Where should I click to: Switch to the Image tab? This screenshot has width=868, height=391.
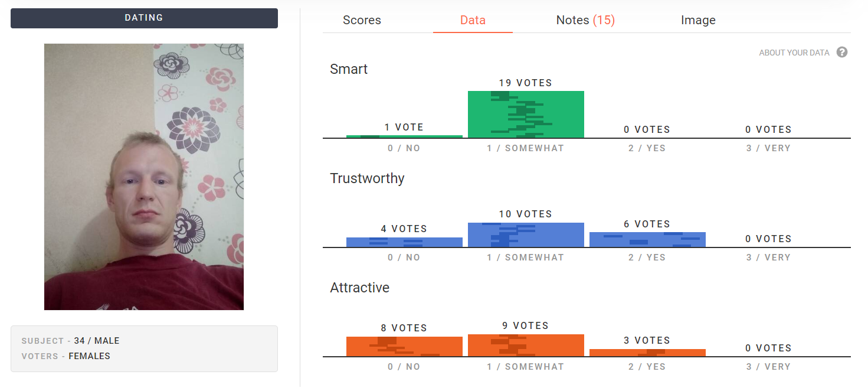[698, 20]
